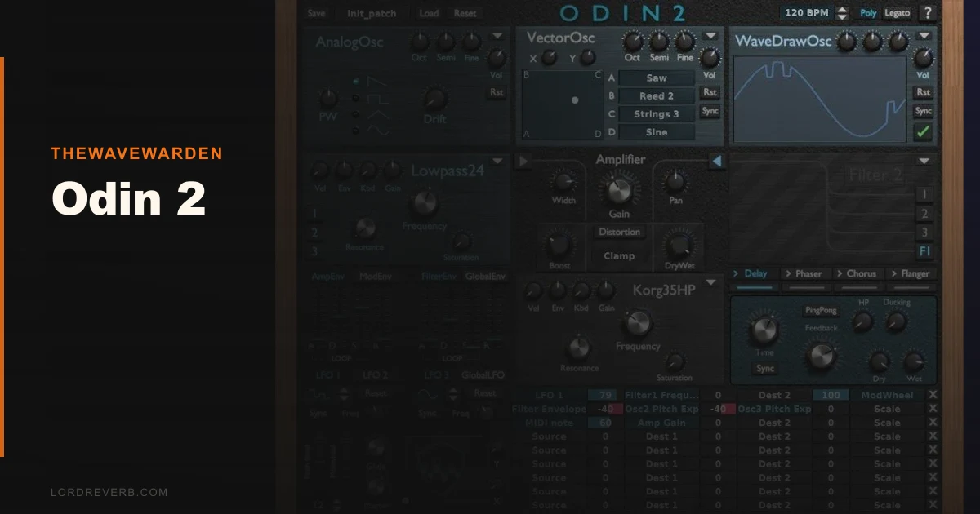
Task: Click the Delay Dry knob
Action: point(880,361)
